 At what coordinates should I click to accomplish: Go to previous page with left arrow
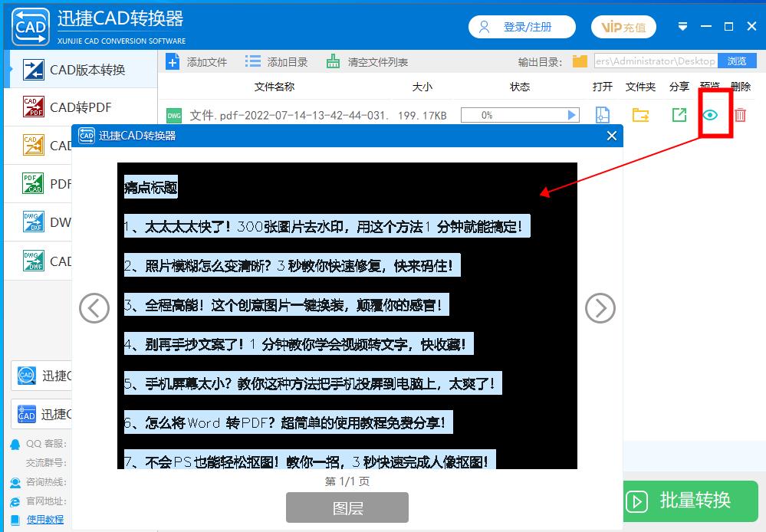(x=94, y=308)
